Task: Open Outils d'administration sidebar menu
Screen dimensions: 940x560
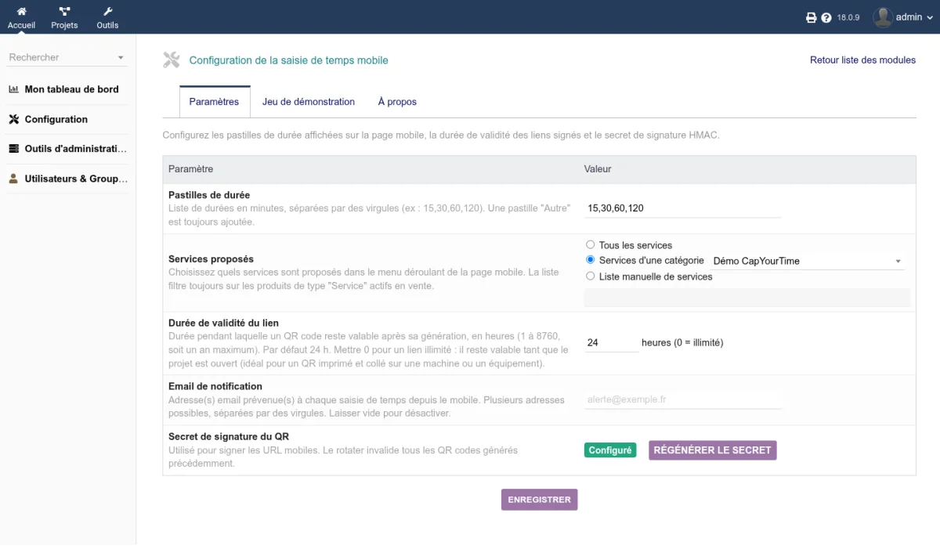Action: (x=76, y=149)
